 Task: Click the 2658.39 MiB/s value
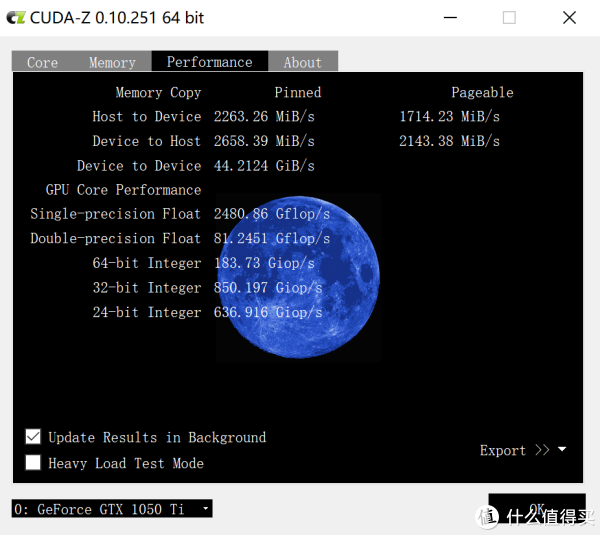coord(264,141)
